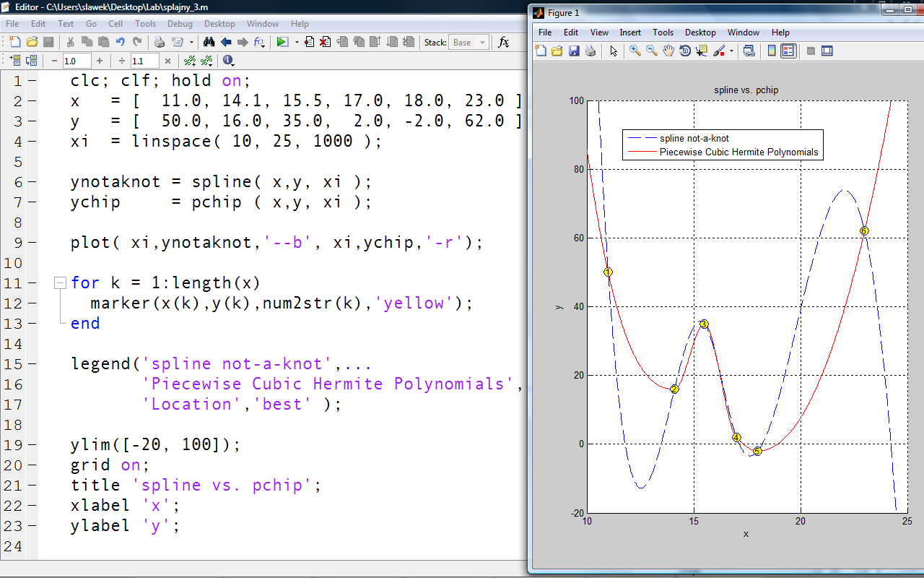The image size is (924, 578).
Task: Open the Editor Text menu
Action: [66, 23]
